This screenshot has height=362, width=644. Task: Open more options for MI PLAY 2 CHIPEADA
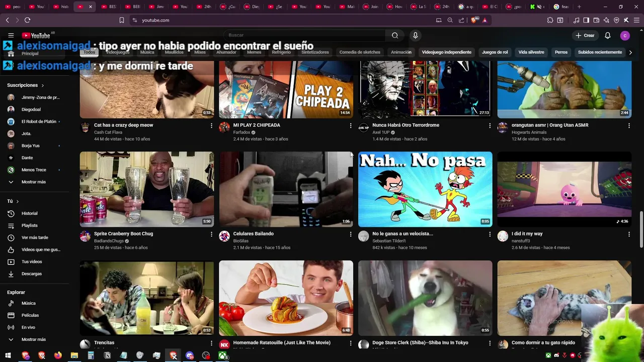351,126
